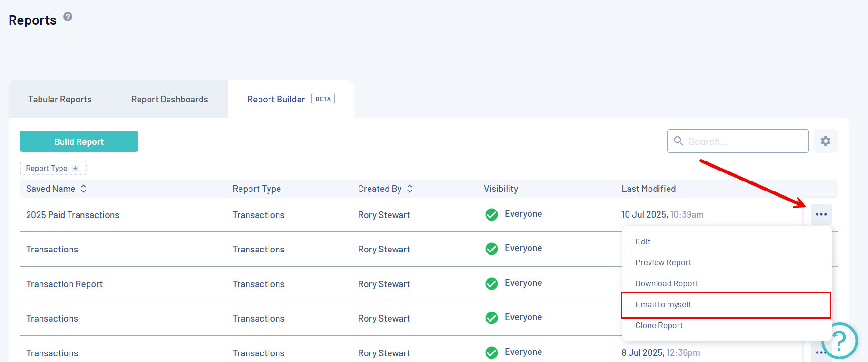Select Email to myself menu option

point(663,305)
